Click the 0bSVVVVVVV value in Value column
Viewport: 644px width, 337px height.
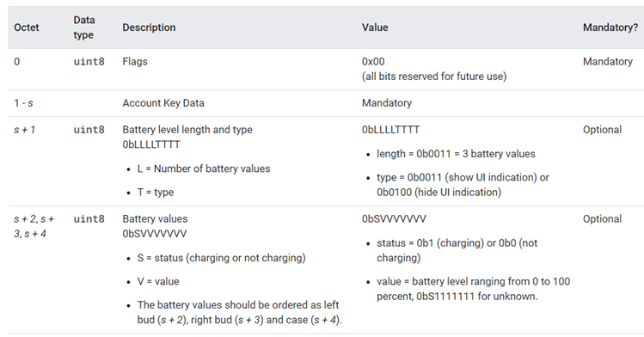(394, 218)
